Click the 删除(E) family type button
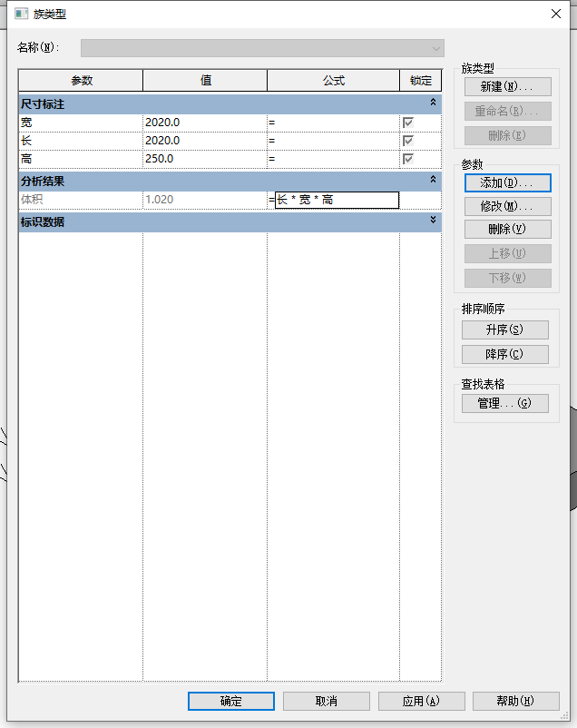Screen dimensions: 577x728 tap(508, 135)
